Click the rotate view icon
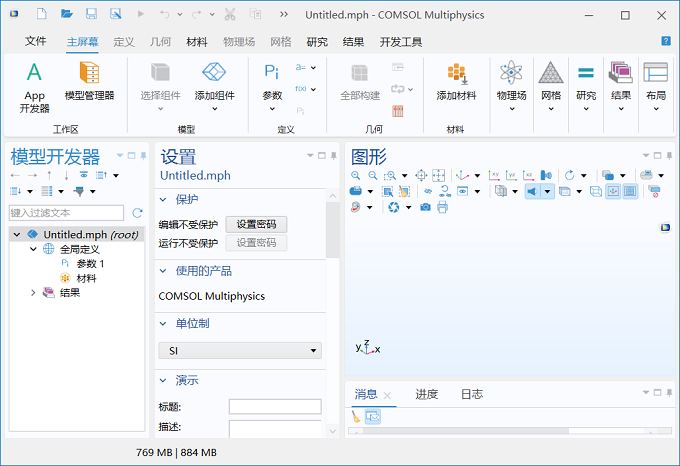The width and height of the screenshot is (680, 466). click(x=569, y=176)
